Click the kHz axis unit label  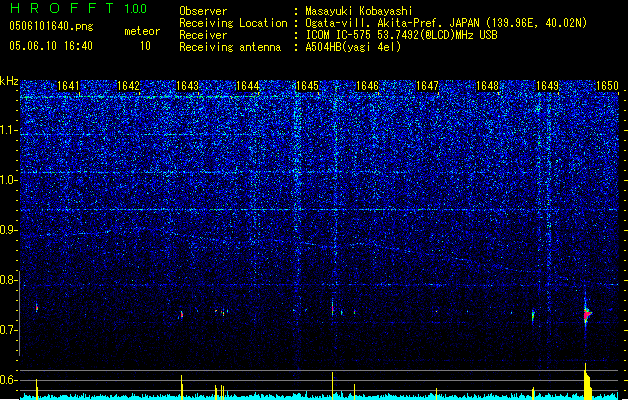coord(9,81)
